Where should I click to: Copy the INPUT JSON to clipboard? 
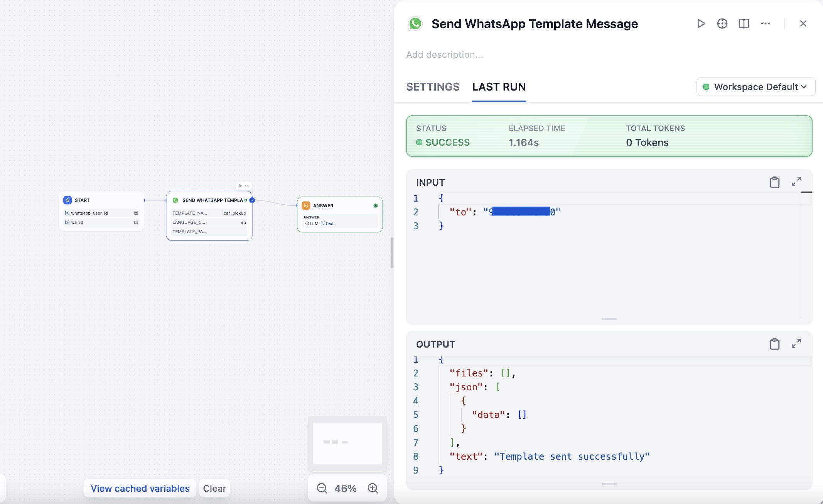(774, 182)
